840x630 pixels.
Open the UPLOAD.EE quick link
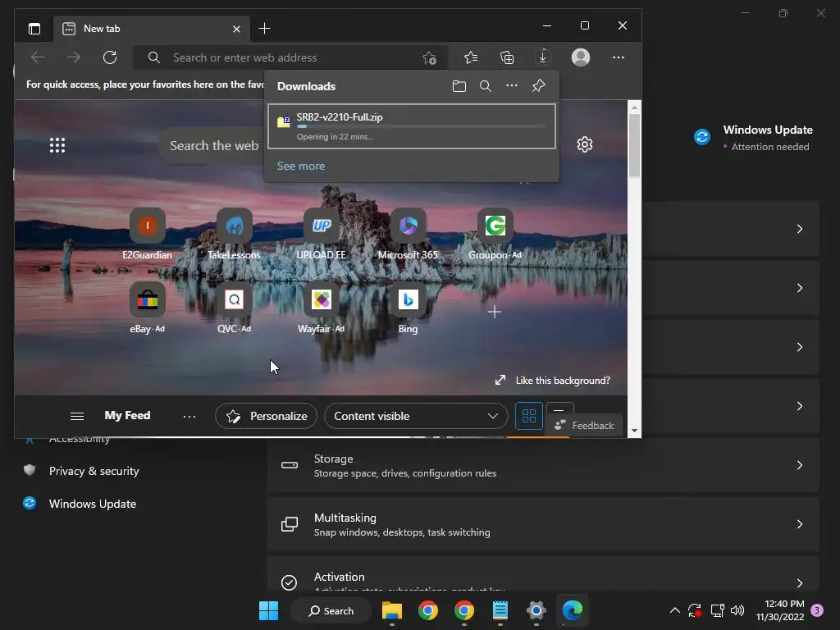pos(322,234)
